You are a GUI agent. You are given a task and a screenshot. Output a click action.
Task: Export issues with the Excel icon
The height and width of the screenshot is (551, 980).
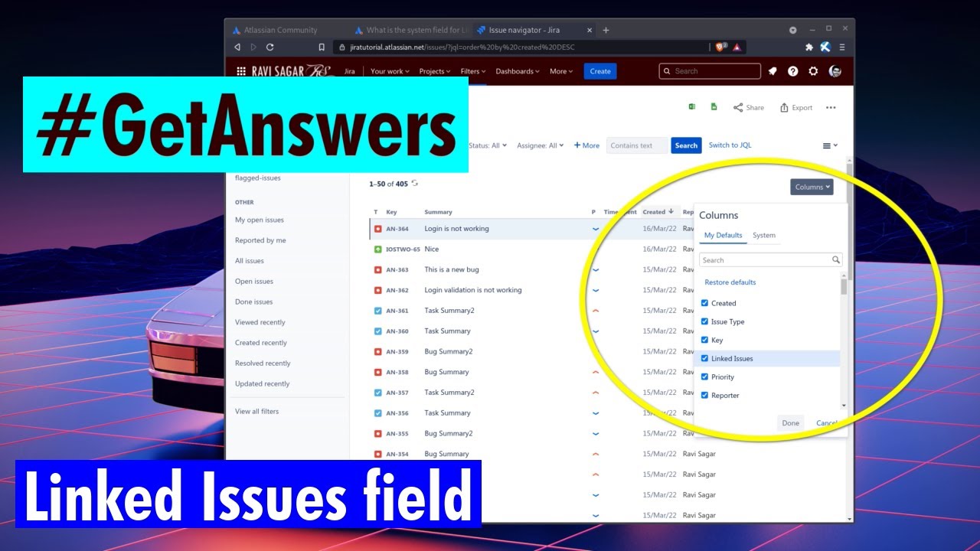(692, 107)
